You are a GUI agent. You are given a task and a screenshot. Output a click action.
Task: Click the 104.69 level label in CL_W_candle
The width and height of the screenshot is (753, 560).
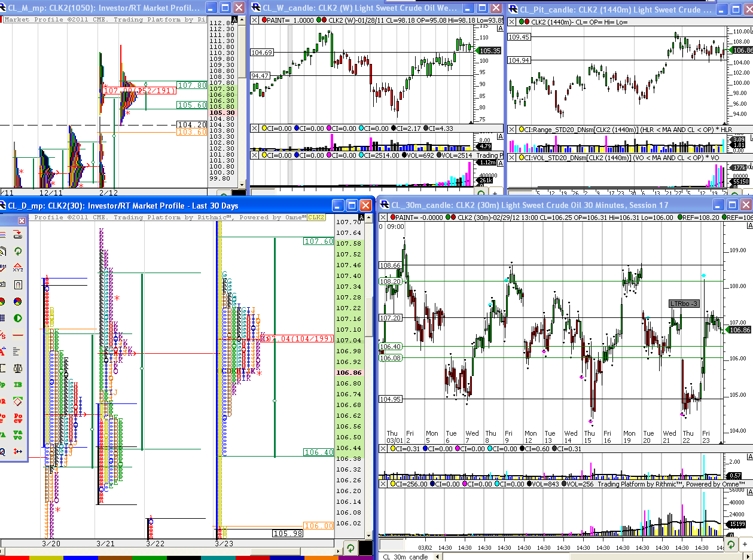point(261,53)
